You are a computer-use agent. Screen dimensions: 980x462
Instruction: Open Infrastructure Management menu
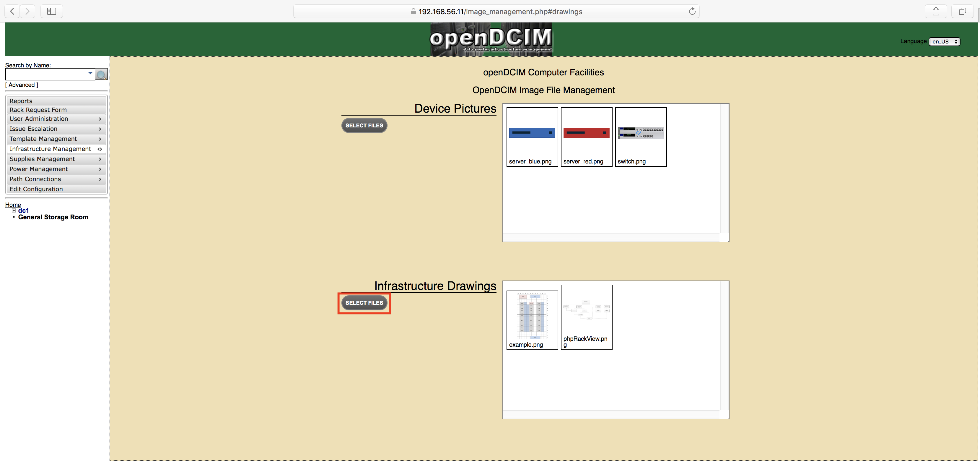click(x=56, y=149)
